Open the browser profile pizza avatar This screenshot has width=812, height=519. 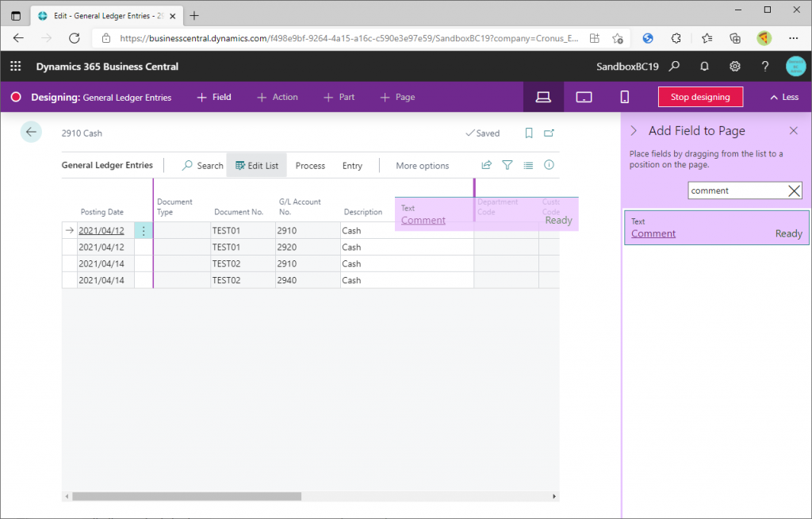click(x=764, y=38)
